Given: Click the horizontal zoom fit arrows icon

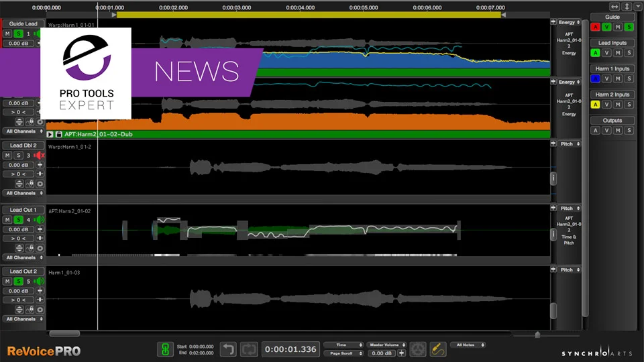Looking at the screenshot, I should click(x=614, y=6).
